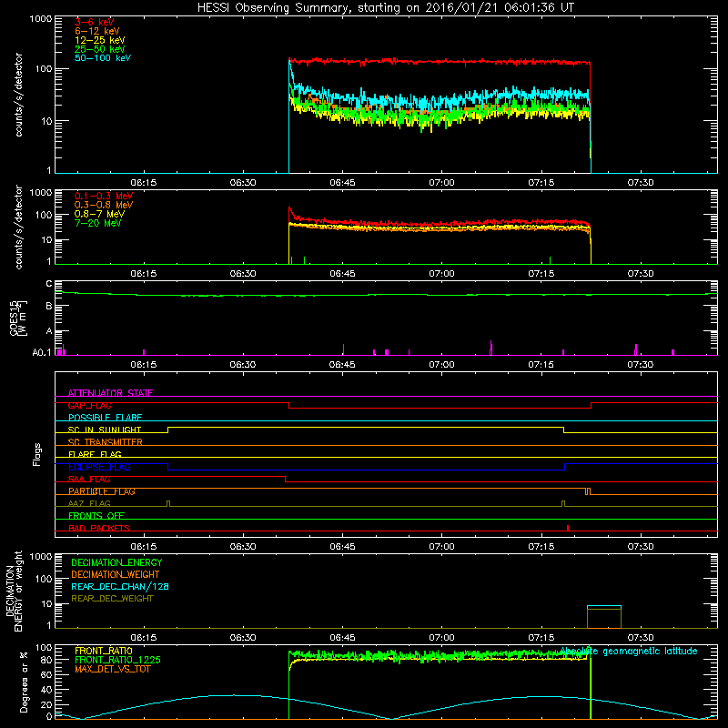Click the 0.1-0.3 MeV legend entry
The height and width of the screenshot is (728, 728).
click(104, 196)
